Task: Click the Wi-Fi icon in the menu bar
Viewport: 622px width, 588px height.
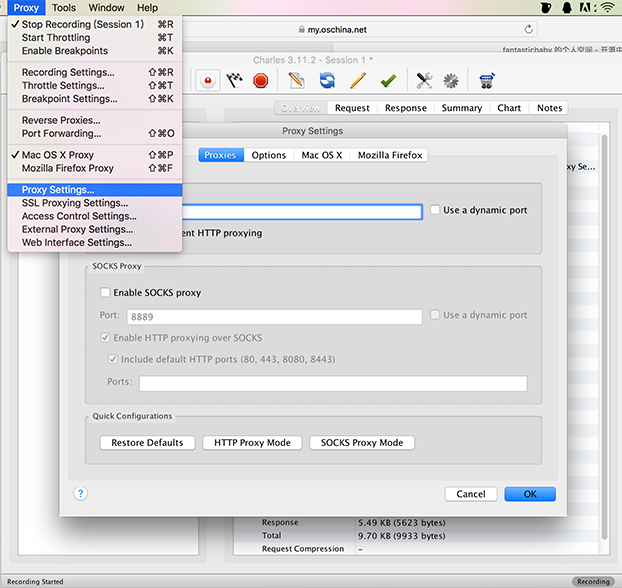Action: click(608, 8)
